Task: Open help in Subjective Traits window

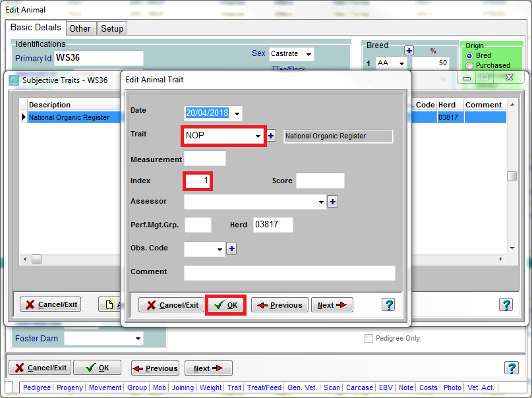Action: [x=506, y=304]
